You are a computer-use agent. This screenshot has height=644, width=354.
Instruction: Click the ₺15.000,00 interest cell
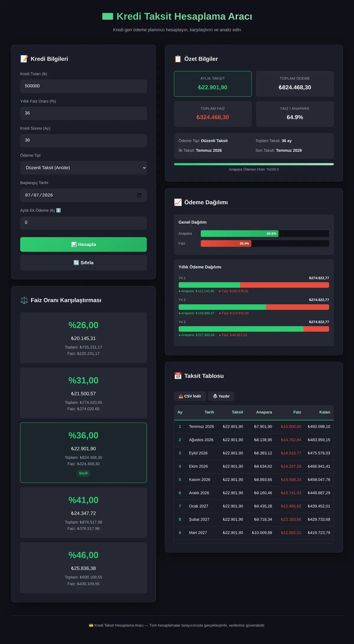pos(291,427)
